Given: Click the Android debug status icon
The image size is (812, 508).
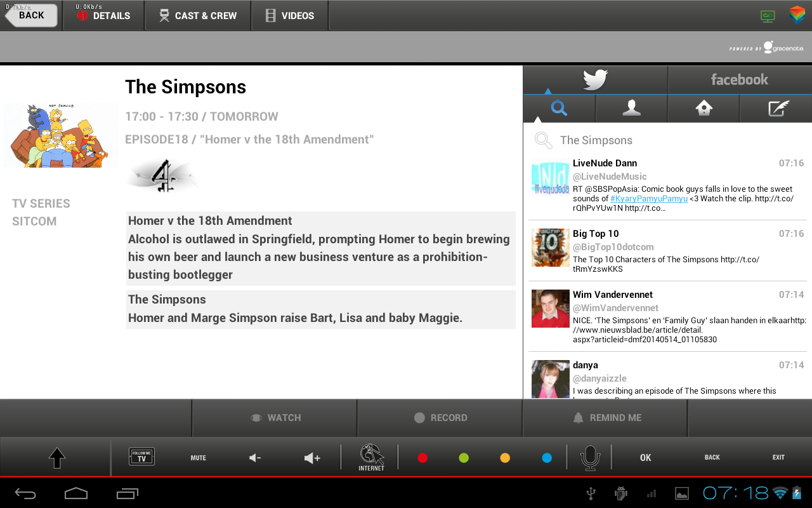Looking at the screenshot, I should click(x=621, y=493).
